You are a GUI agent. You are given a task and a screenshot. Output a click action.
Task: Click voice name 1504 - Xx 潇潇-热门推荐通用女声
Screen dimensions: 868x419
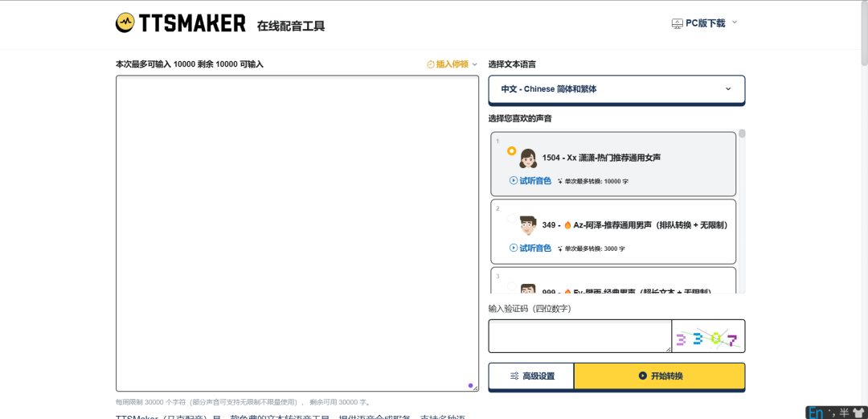pyautogui.click(x=601, y=158)
